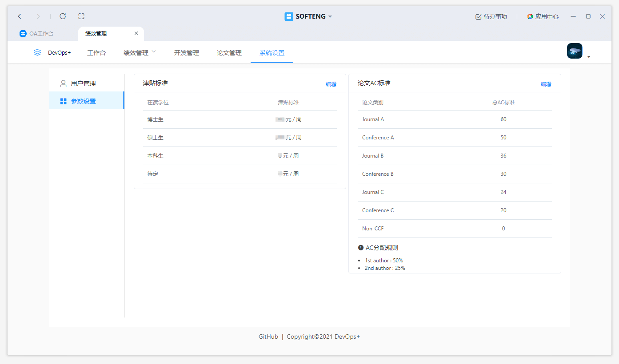Click the 总AC标准 column header

click(x=503, y=103)
